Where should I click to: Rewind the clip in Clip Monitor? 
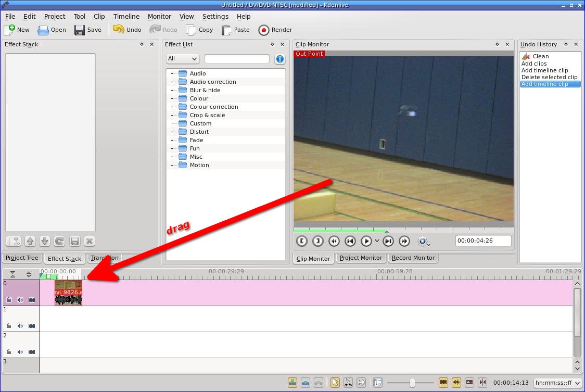(334, 241)
